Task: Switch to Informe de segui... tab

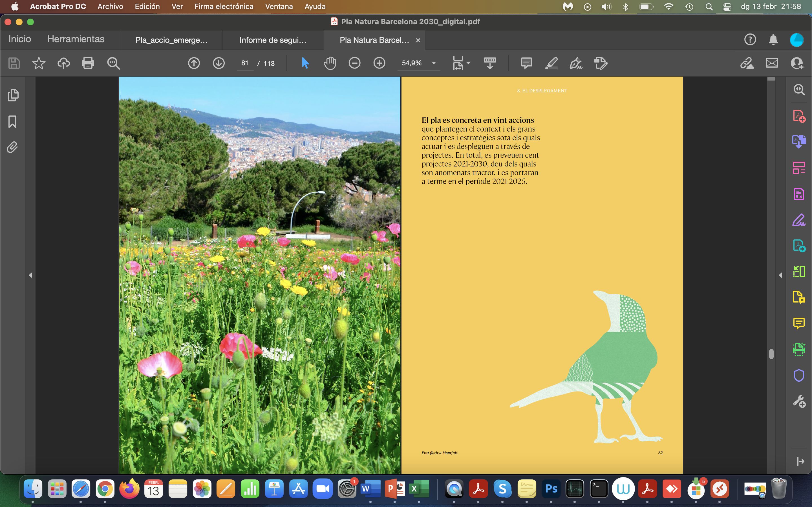Action: pyautogui.click(x=272, y=40)
